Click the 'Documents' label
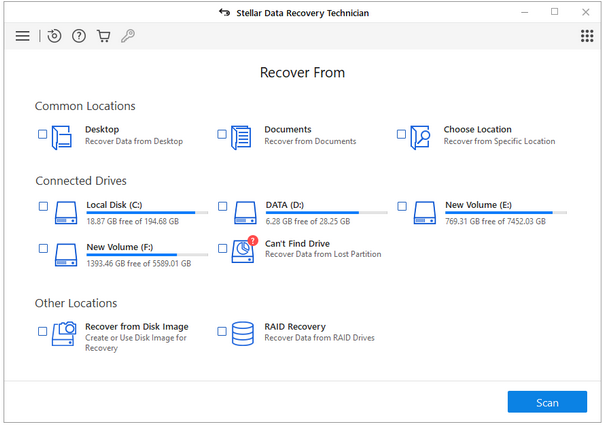The width and height of the screenshot is (602, 425). pos(288,129)
